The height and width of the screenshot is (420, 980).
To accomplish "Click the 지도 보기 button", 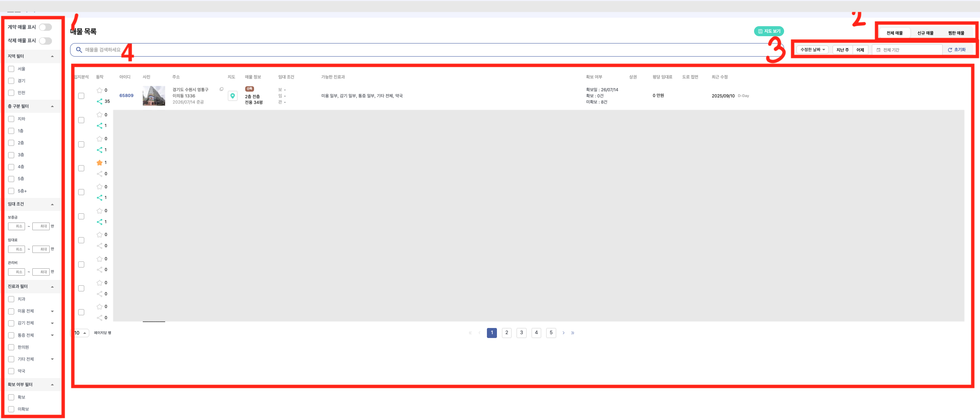I will (x=769, y=31).
